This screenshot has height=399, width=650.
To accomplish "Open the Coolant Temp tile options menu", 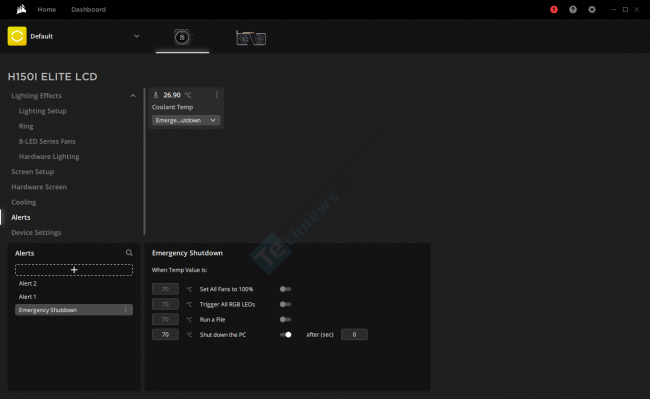I will [217, 95].
